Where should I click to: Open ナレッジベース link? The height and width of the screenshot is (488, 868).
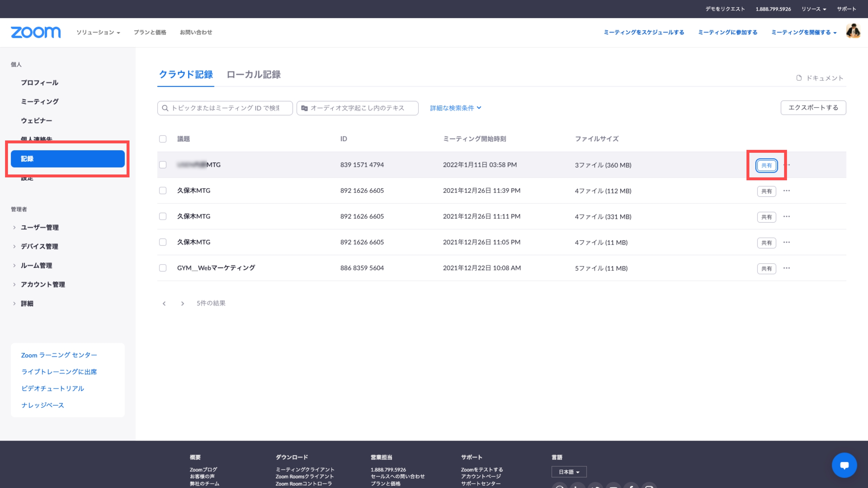point(43,405)
